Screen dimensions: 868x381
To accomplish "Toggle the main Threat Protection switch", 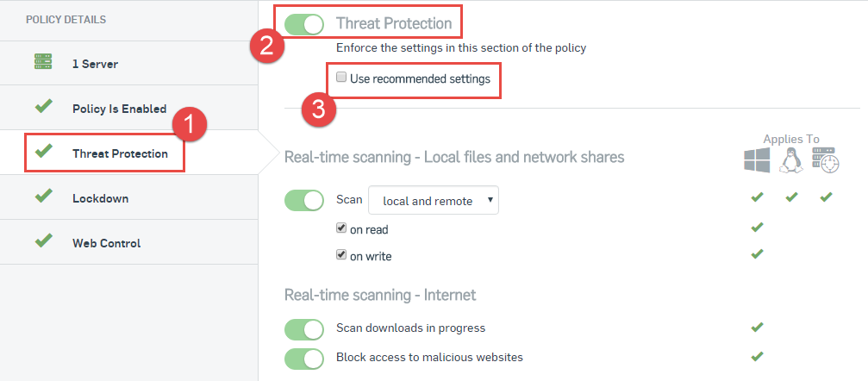I will 304,24.
